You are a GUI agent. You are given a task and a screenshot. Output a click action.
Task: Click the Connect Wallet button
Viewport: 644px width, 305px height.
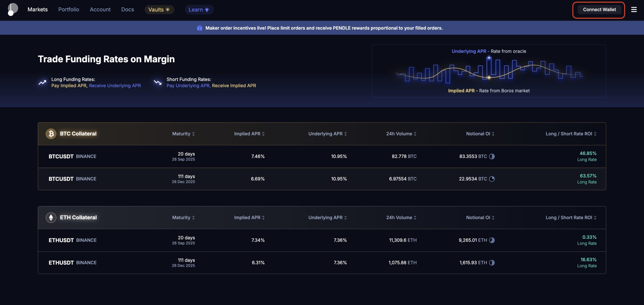coord(599,9)
